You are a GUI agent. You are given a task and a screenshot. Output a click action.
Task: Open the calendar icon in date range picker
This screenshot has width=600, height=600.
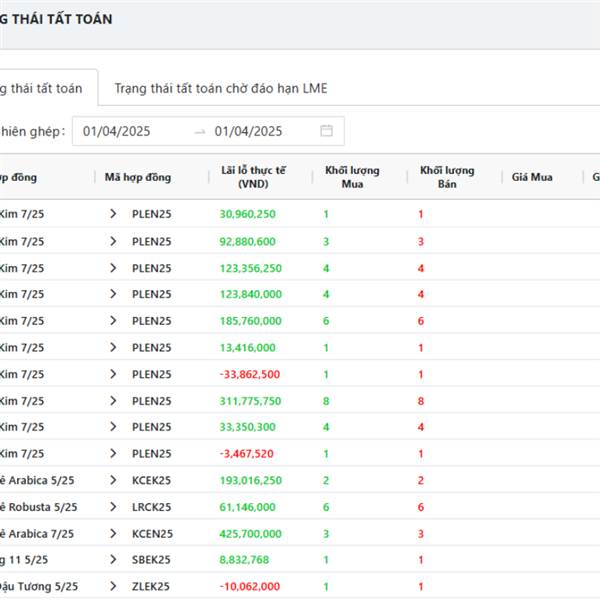point(326,131)
